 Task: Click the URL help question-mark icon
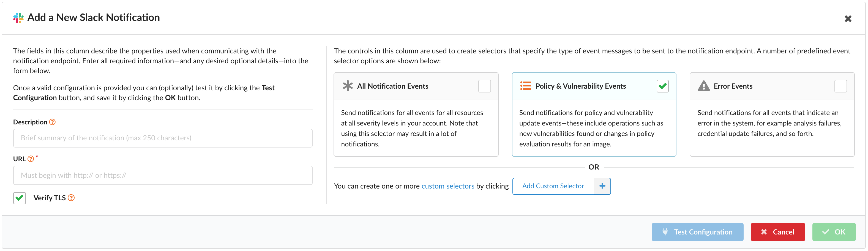[x=31, y=159]
